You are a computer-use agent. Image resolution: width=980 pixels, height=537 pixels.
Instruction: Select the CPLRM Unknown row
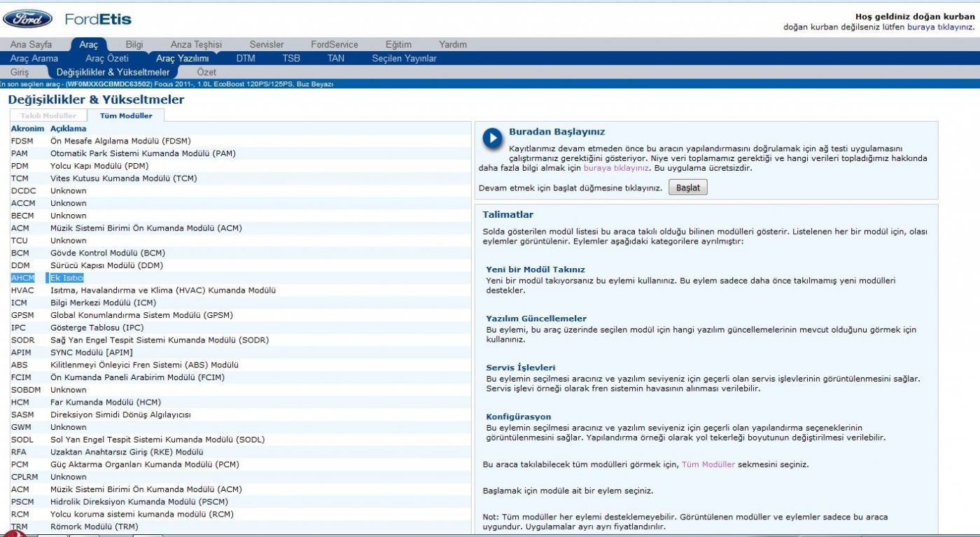click(x=240, y=477)
